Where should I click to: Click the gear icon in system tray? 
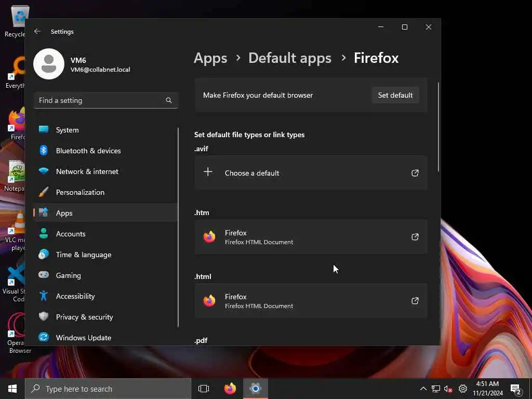pos(463,389)
